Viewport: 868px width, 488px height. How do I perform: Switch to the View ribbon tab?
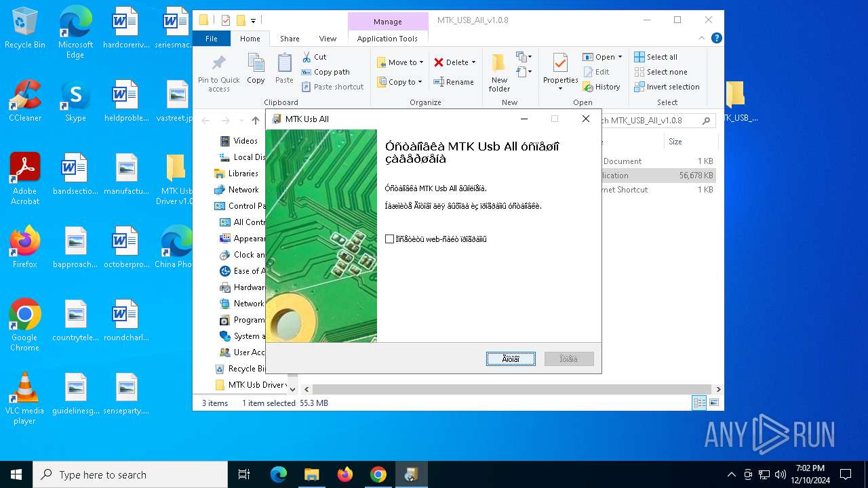328,39
